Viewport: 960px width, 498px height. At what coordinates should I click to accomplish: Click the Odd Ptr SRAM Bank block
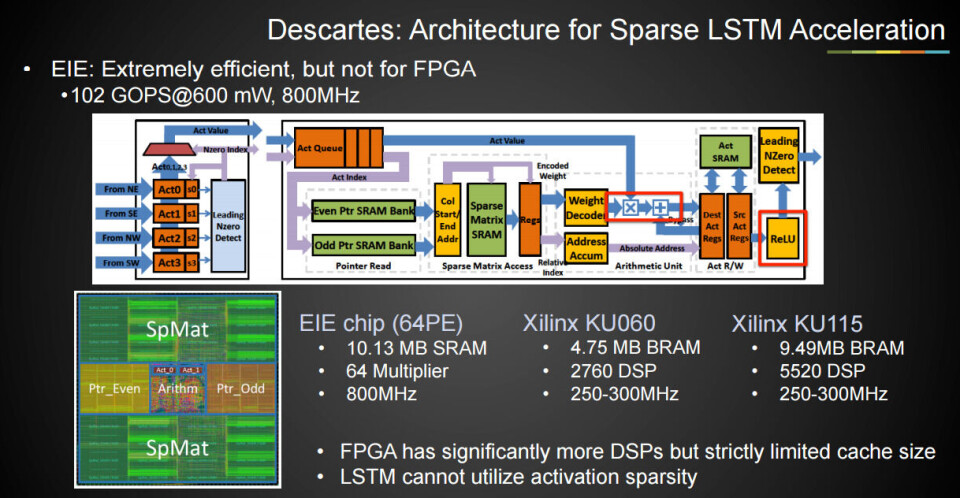[364, 245]
